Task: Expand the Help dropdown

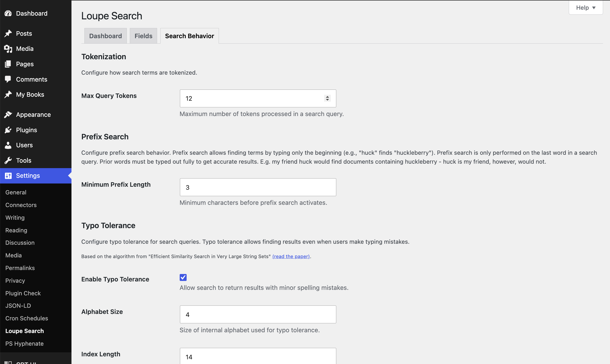Action: (x=586, y=8)
